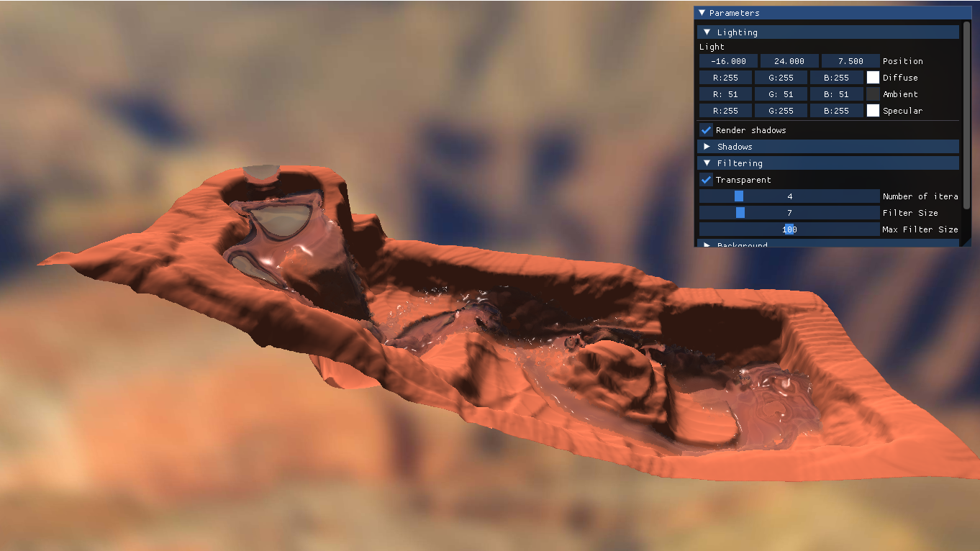The height and width of the screenshot is (551, 980).
Task: Open the Ambient color swatch picker
Action: click(873, 94)
